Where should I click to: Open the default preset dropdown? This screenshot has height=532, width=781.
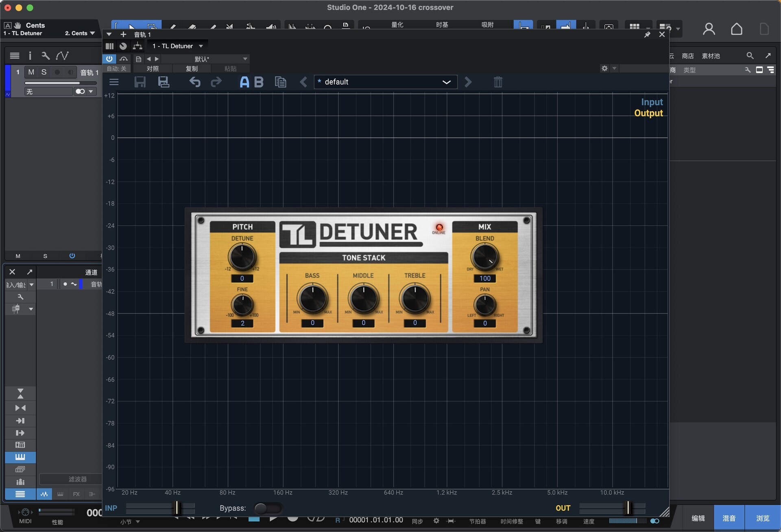386,82
